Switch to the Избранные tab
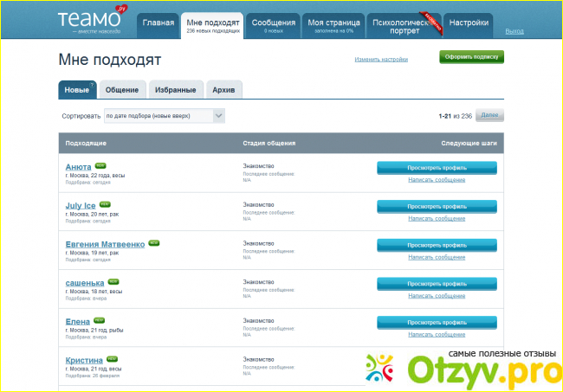This screenshot has width=563, height=392. [x=174, y=89]
